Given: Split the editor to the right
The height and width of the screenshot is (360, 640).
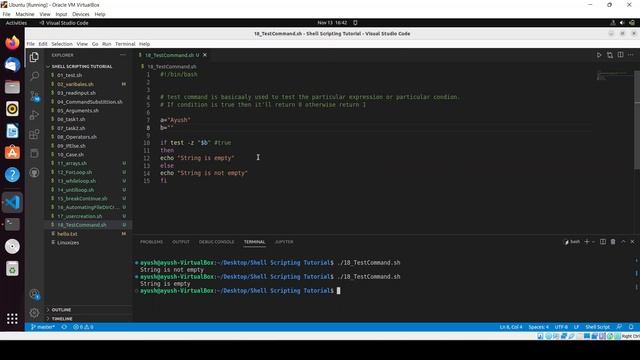Looking at the screenshot, I should (x=620, y=55).
